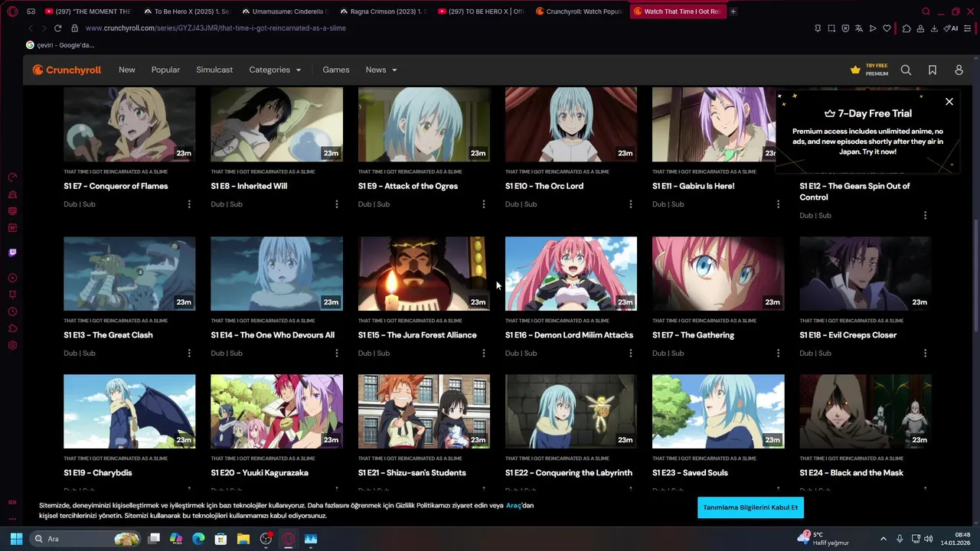Open sidebar settings gear icon
980x551 pixels.
click(12, 345)
